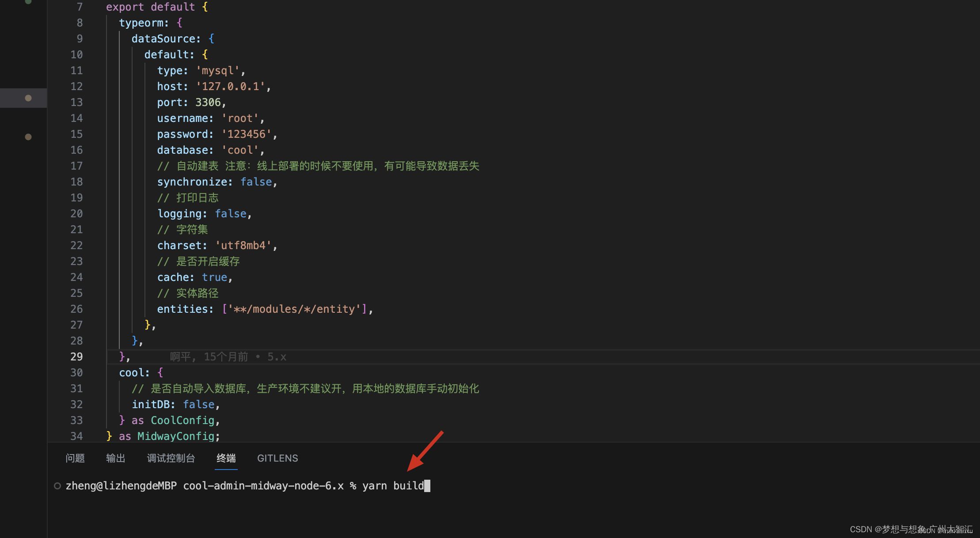This screenshot has height=538, width=980.
Task: Place cursor on the CoolConfig type name
Action: tap(182, 421)
